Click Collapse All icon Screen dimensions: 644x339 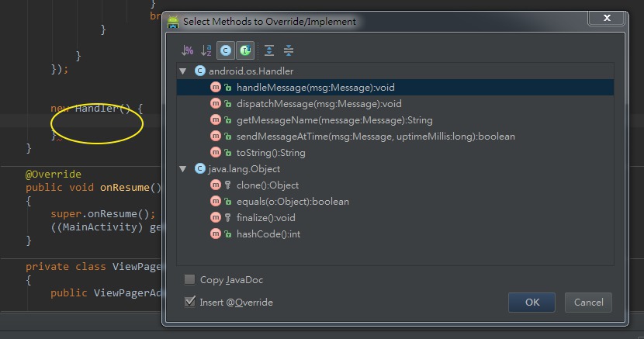coord(289,50)
